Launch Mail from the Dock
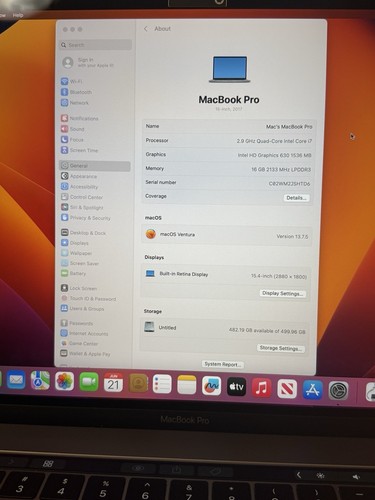The height and width of the screenshot is (500, 375). [16, 380]
